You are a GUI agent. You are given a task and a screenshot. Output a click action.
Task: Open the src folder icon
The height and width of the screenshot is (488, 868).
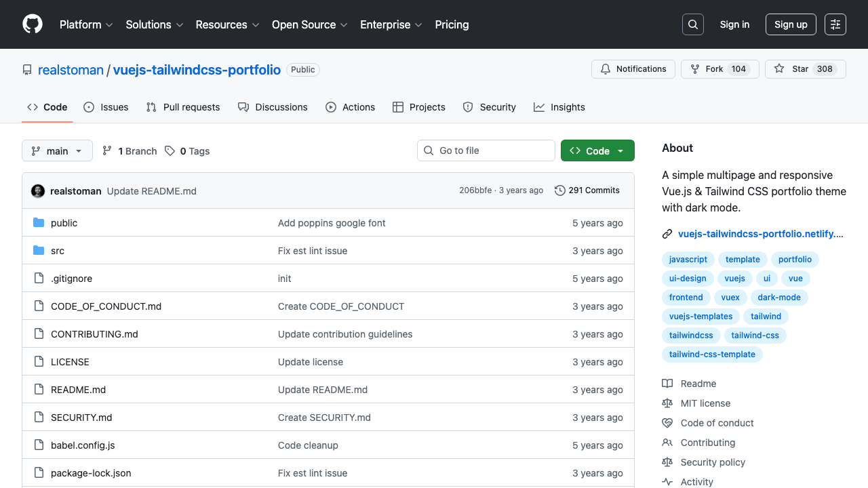tap(39, 250)
